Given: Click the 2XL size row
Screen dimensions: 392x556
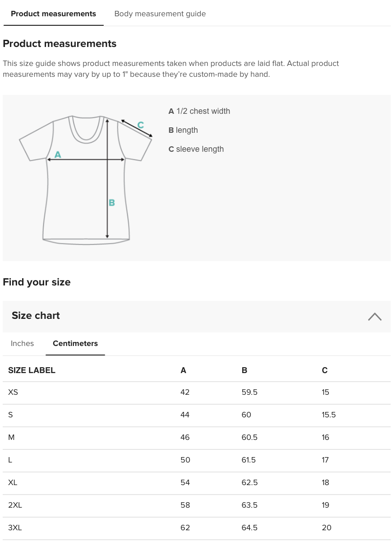Looking at the screenshot, I should coord(196,505).
